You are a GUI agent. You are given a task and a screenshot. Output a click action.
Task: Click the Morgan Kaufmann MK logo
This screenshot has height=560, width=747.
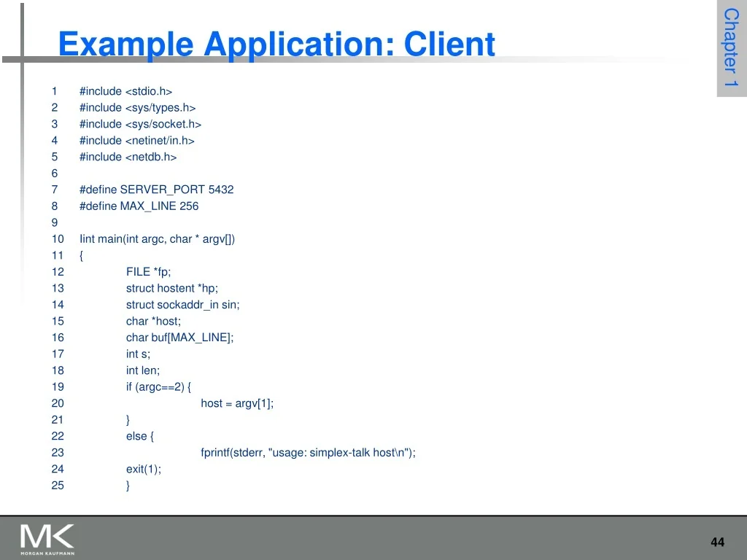coord(47,539)
